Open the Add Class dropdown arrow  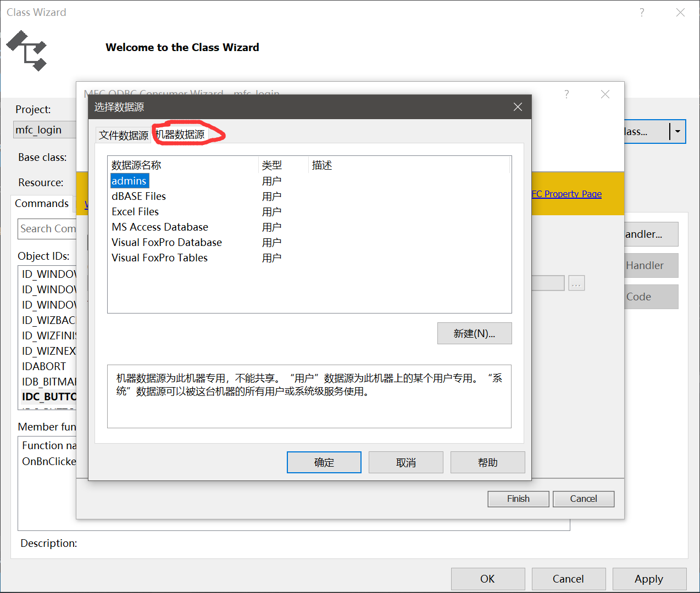click(677, 131)
